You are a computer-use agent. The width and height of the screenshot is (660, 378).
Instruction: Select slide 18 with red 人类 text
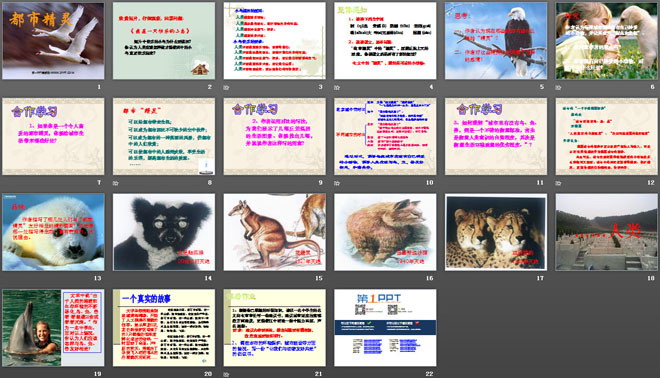(x=607, y=232)
